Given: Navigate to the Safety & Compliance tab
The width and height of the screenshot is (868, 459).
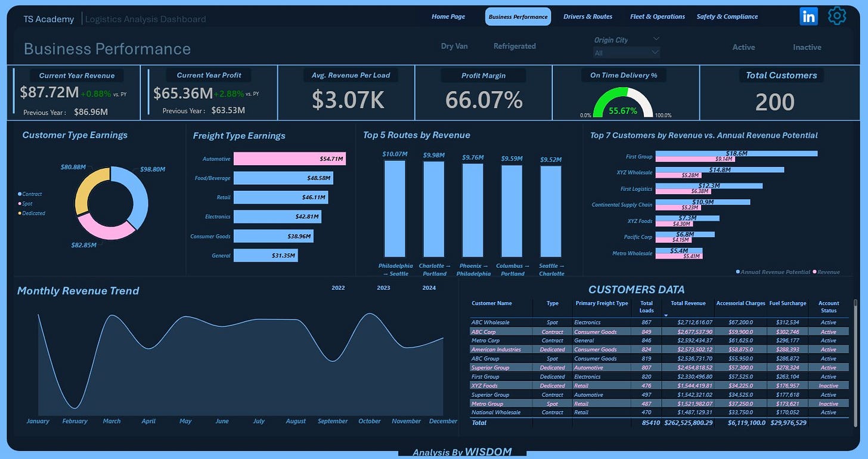Looking at the screenshot, I should click(x=727, y=17).
